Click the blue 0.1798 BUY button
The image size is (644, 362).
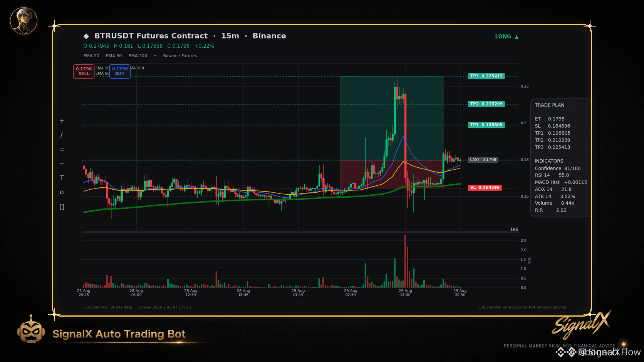click(120, 72)
